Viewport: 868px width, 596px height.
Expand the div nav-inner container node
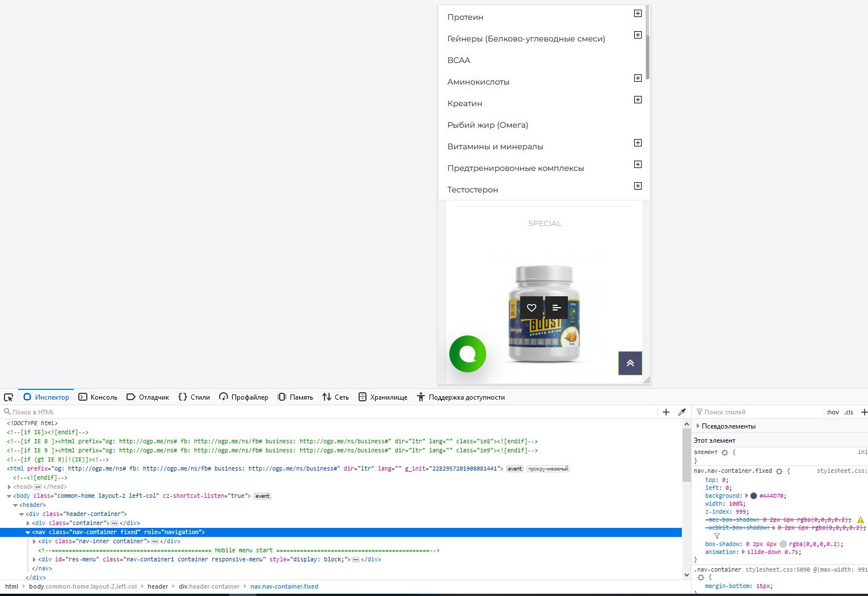(x=34, y=541)
